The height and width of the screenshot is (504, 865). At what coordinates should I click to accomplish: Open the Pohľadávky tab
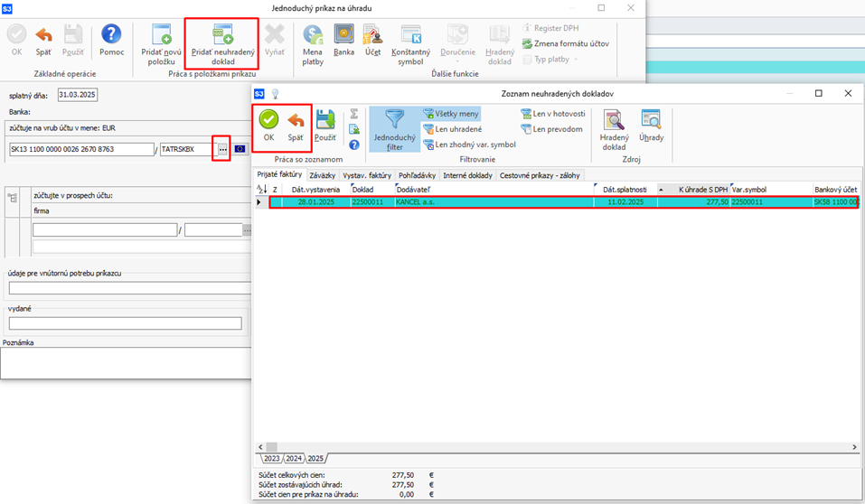coord(417,175)
